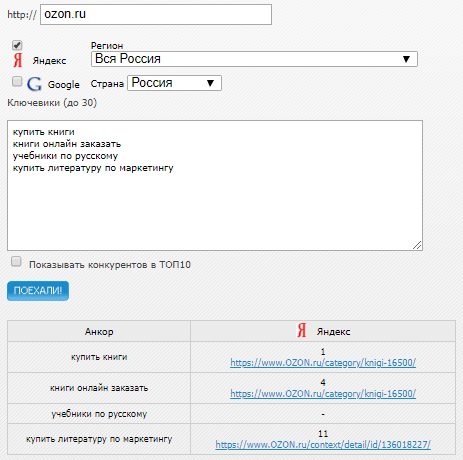Click the Google label text
This screenshot has width=463, height=460.
pyautogui.click(x=64, y=85)
